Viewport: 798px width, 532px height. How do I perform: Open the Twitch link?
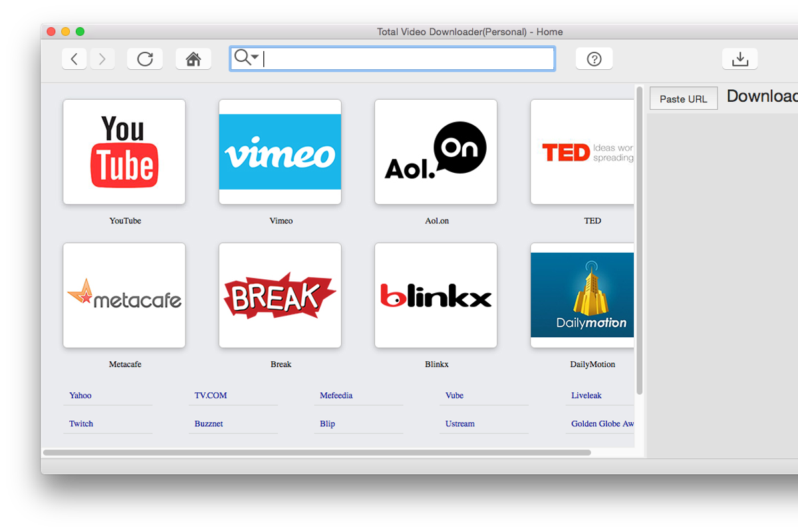coord(81,424)
